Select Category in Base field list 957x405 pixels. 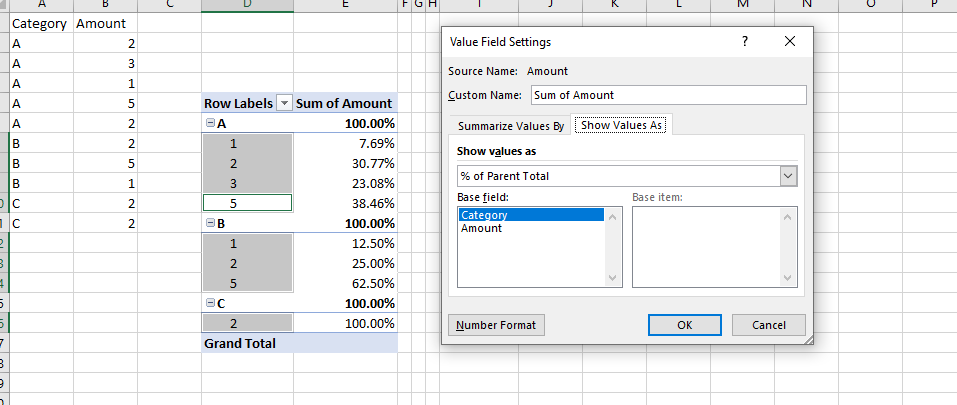click(x=530, y=215)
